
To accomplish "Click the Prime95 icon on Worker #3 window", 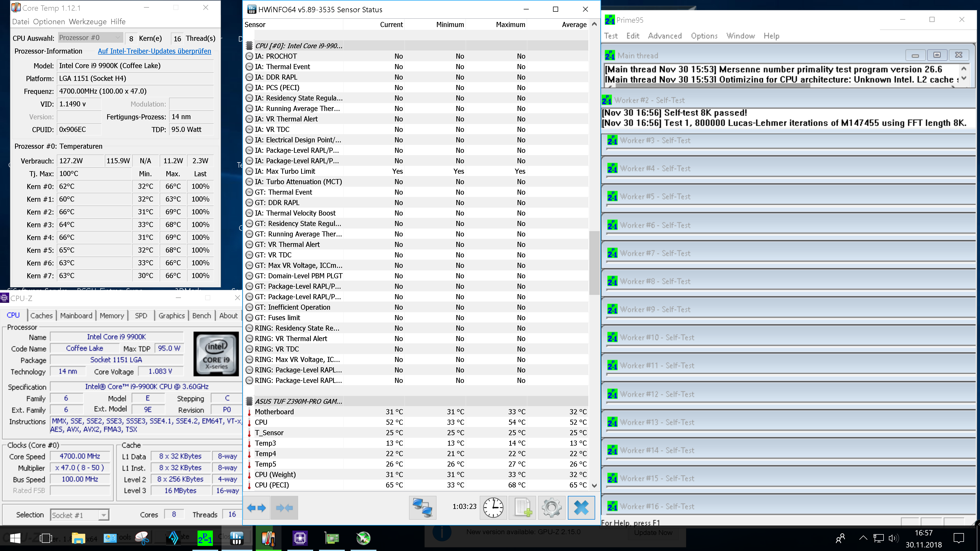I will (x=612, y=140).
